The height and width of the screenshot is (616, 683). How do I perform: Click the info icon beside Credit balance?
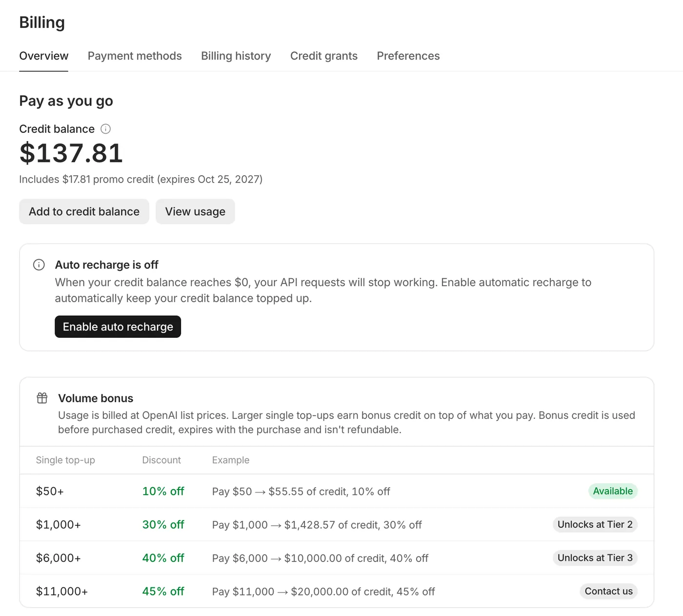pos(105,129)
